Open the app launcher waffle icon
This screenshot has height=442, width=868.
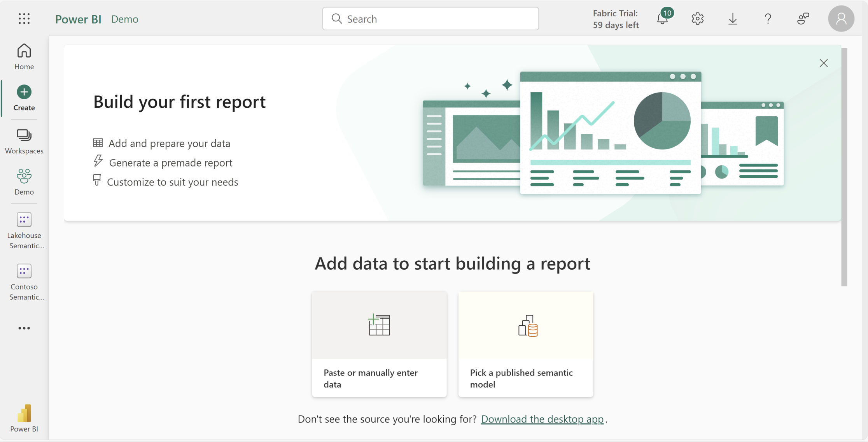(x=24, y=19)
